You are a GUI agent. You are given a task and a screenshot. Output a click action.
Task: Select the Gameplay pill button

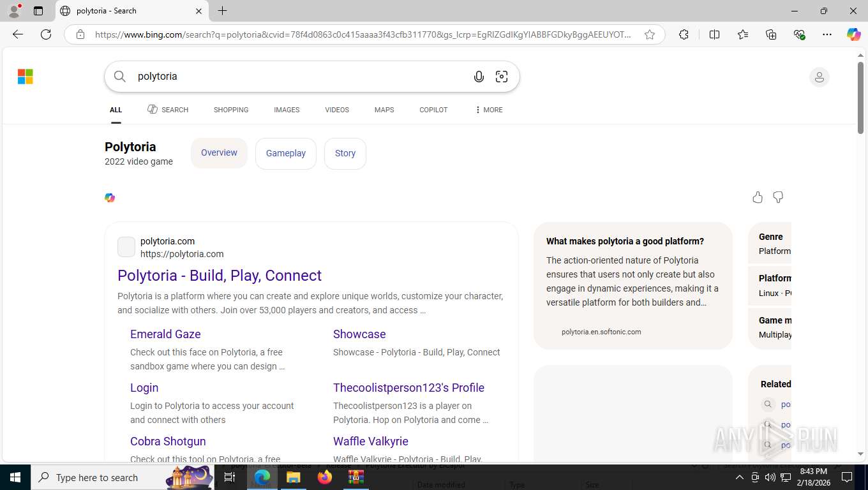pos(286,154)
